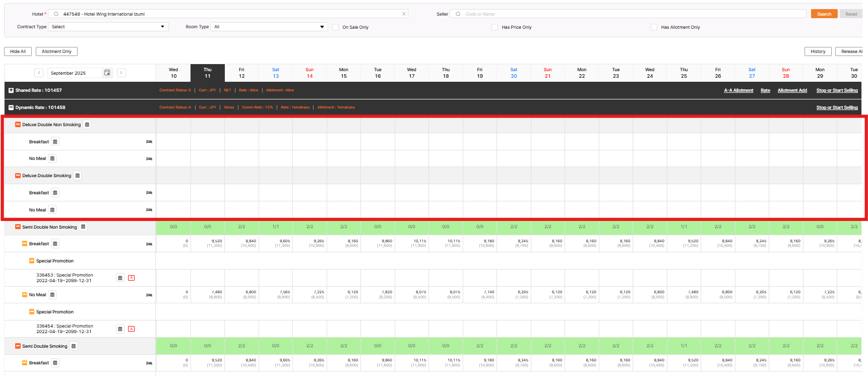The image size is (868, 376).
Task: Click calendar icon beside Semi Double Smoking
Action: click(x=74, y=346)
